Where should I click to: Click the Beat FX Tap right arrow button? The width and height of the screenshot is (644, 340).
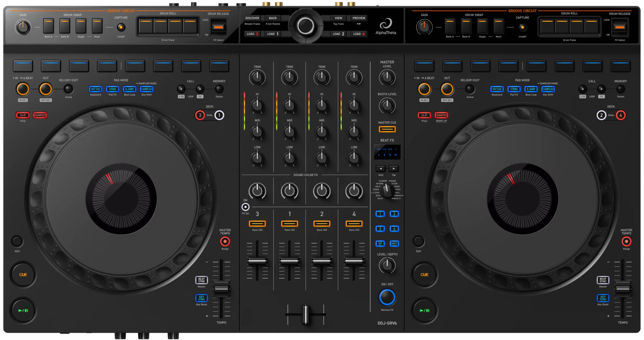point(393,169)
